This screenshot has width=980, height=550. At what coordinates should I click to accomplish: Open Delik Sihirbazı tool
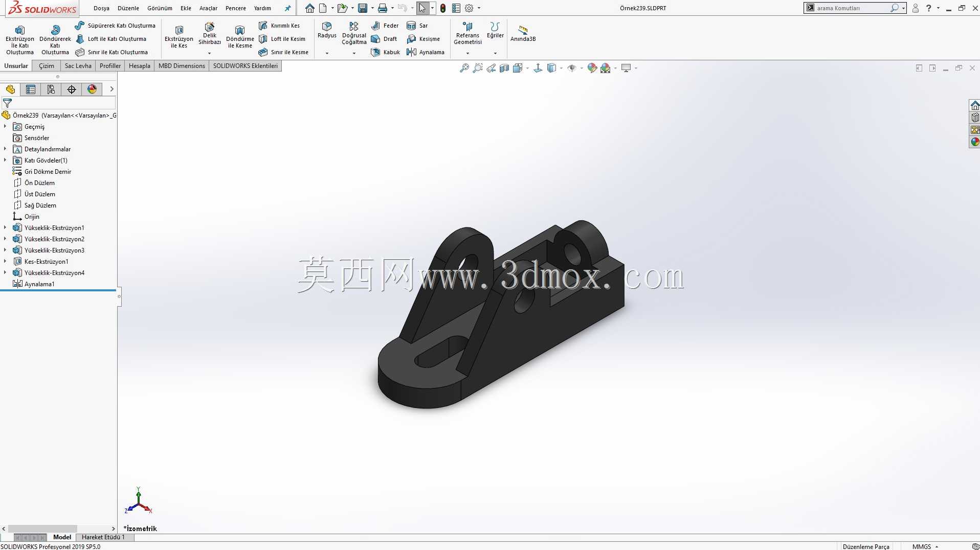[209, 33]
